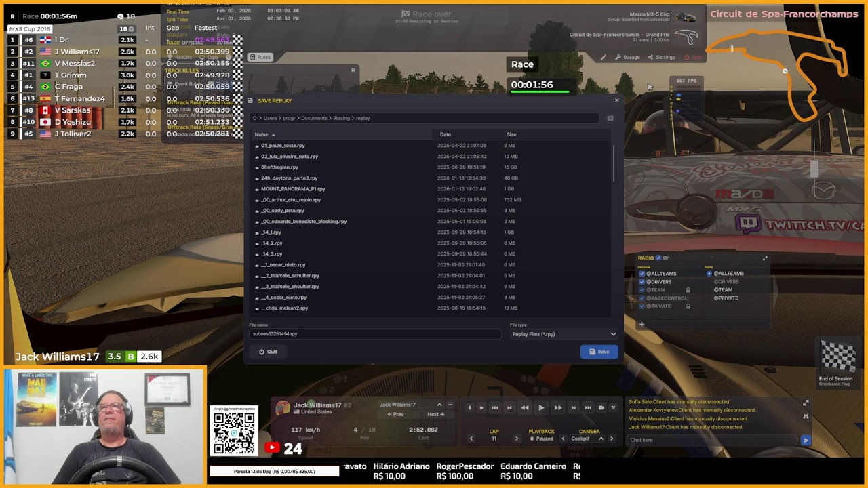
Task: Open the Settings menu
Action: (x=661, y=57)
